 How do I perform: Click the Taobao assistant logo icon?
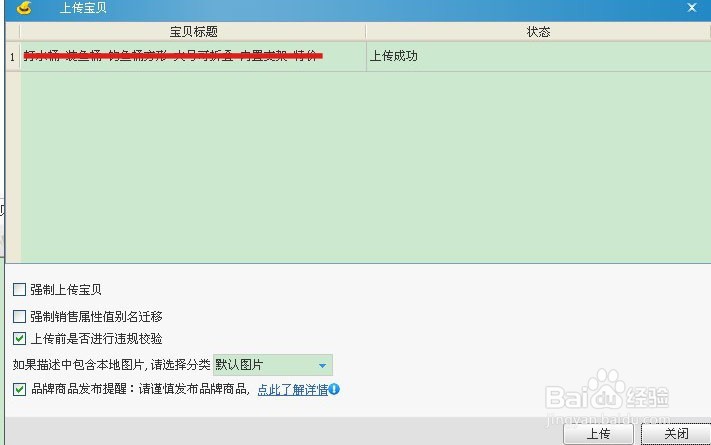coord(24,8)
